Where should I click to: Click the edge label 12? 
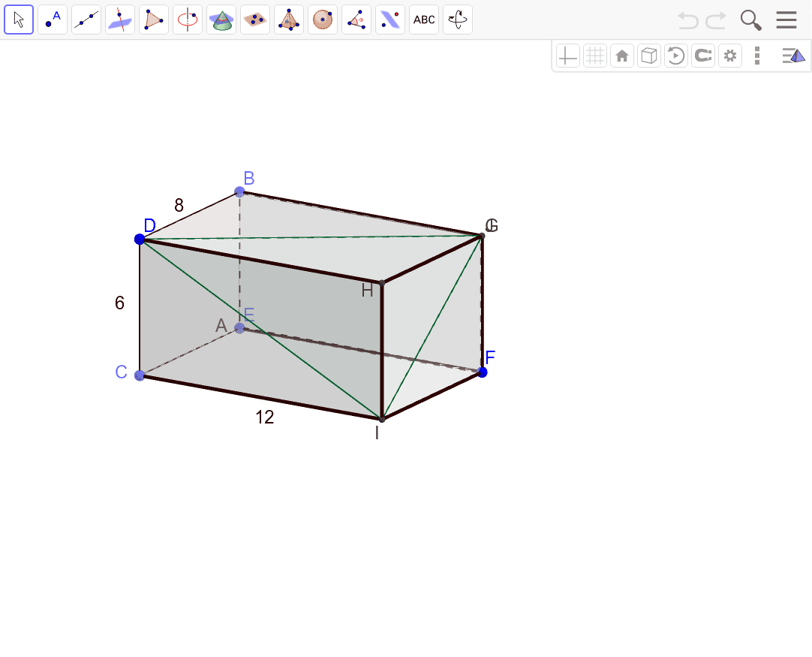click(x=265, y=417)
